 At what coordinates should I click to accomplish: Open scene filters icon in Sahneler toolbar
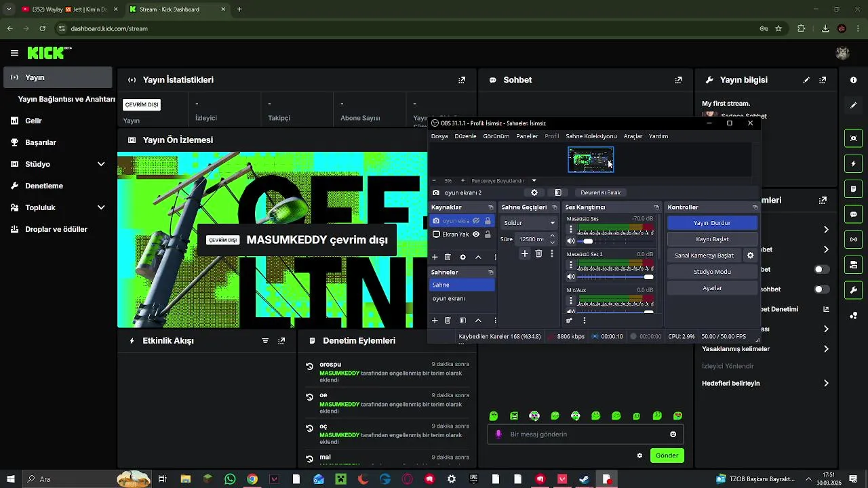[462, 320]
